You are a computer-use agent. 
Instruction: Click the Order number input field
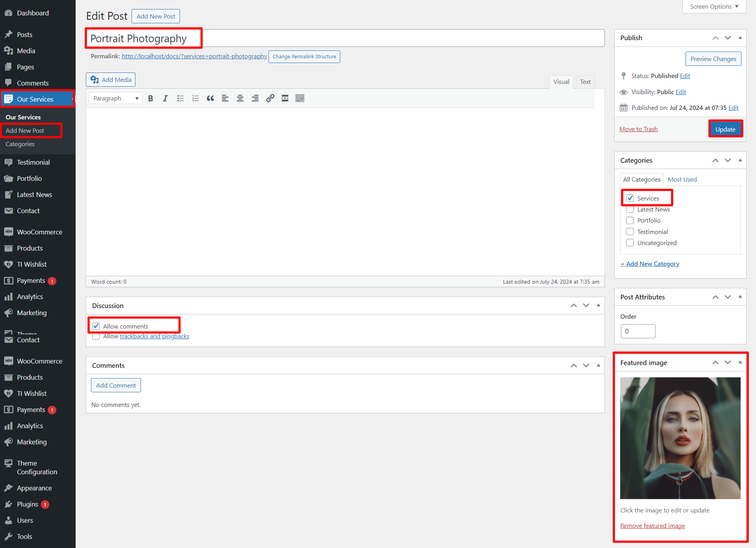pos(638,331)
